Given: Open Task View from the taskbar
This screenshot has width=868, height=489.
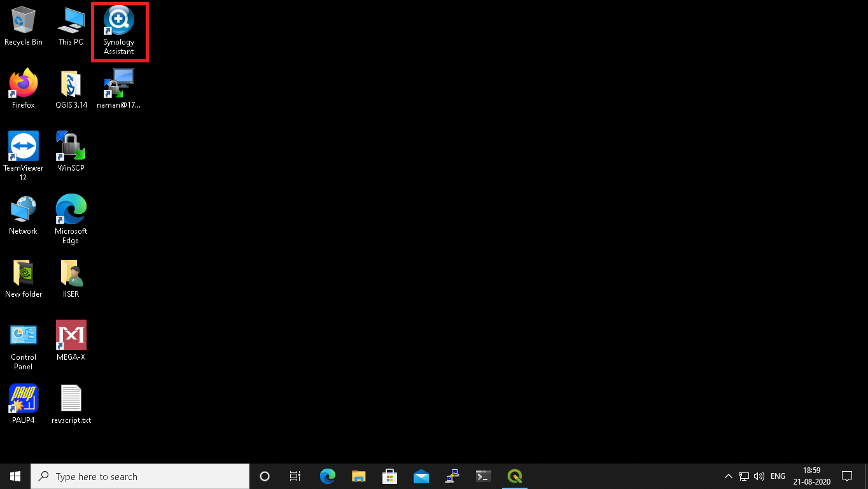Looking at the screenshot, I should pyautogui.click(x=295, y=476).
